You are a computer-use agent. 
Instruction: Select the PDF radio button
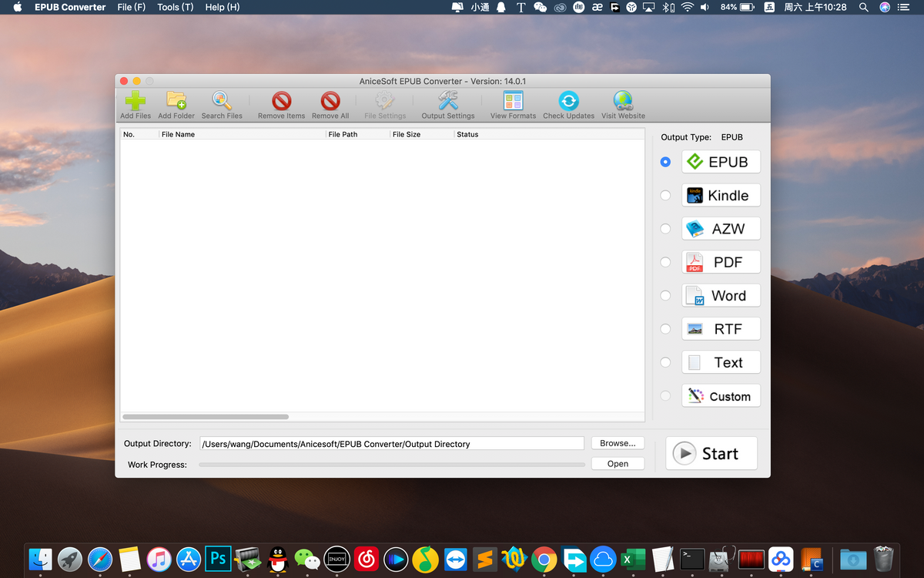point(665,262)
